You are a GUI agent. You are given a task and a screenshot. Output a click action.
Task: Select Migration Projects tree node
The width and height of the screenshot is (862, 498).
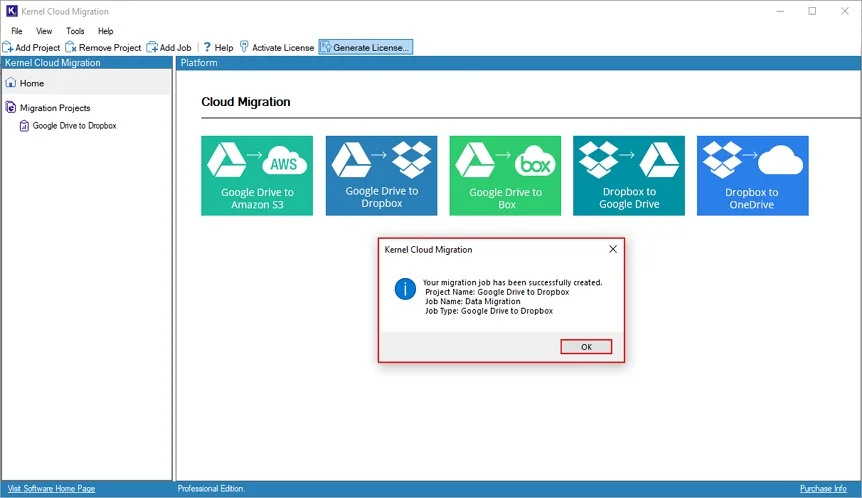tap(55, 108)
